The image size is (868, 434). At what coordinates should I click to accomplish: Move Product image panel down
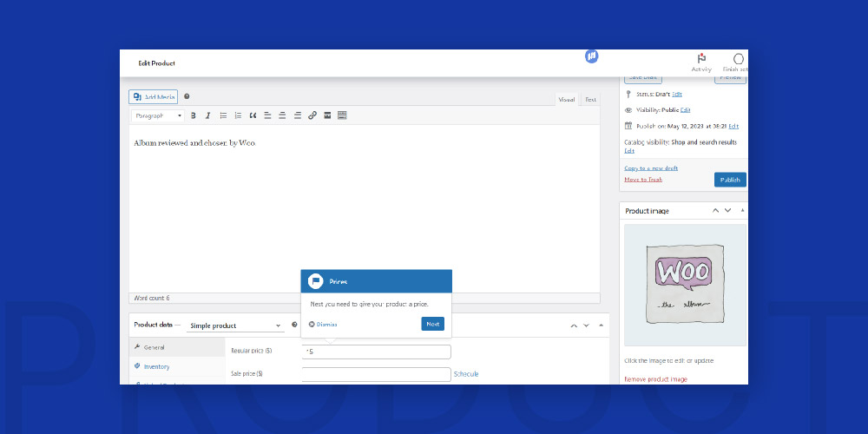coord(728,210)
